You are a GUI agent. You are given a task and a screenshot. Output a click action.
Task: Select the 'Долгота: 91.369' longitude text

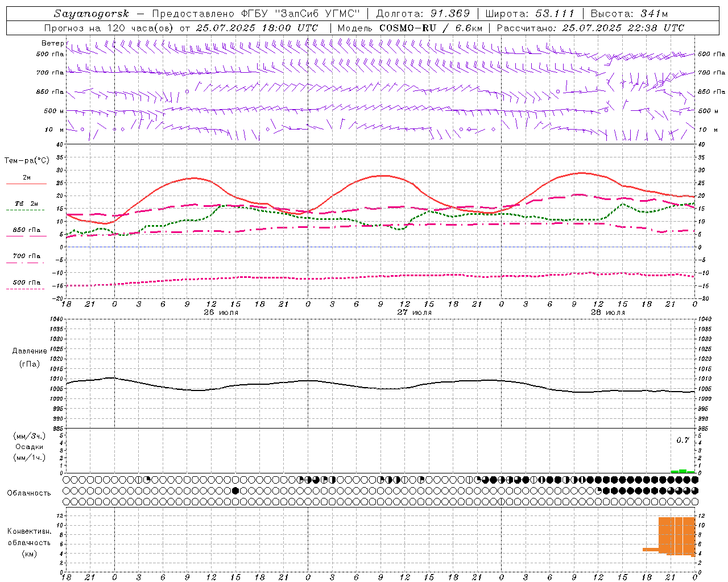pos(423,14)
